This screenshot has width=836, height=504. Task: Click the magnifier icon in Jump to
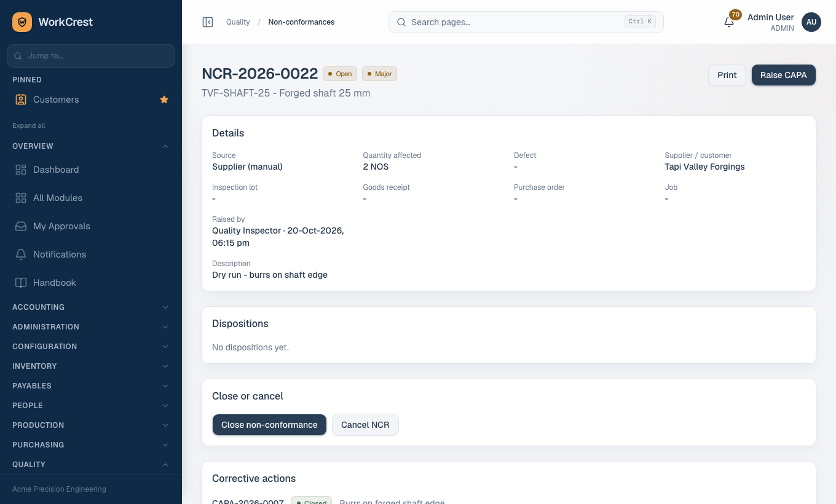pos(18,56)
